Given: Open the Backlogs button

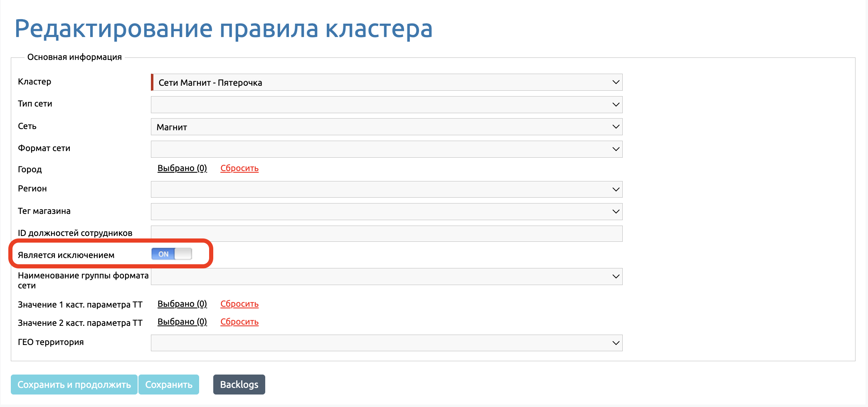Looking at the screenshot, I should 239,385.
